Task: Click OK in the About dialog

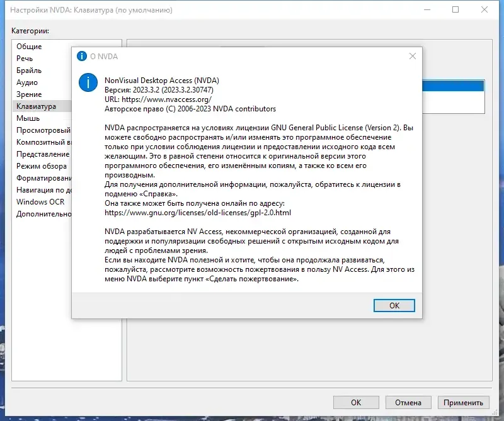Action: point(394,305)
